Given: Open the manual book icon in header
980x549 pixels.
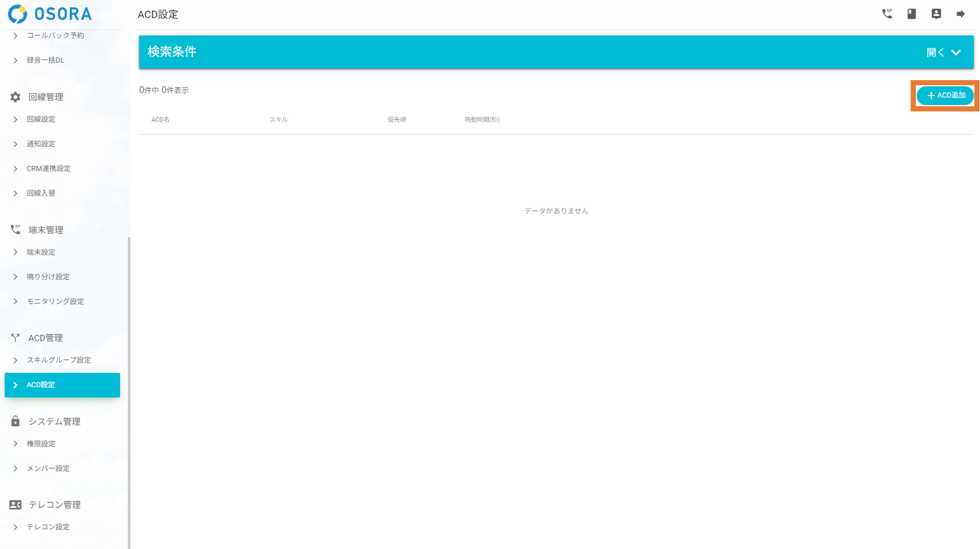Looking at the screenshot, I should coord(911,14).
